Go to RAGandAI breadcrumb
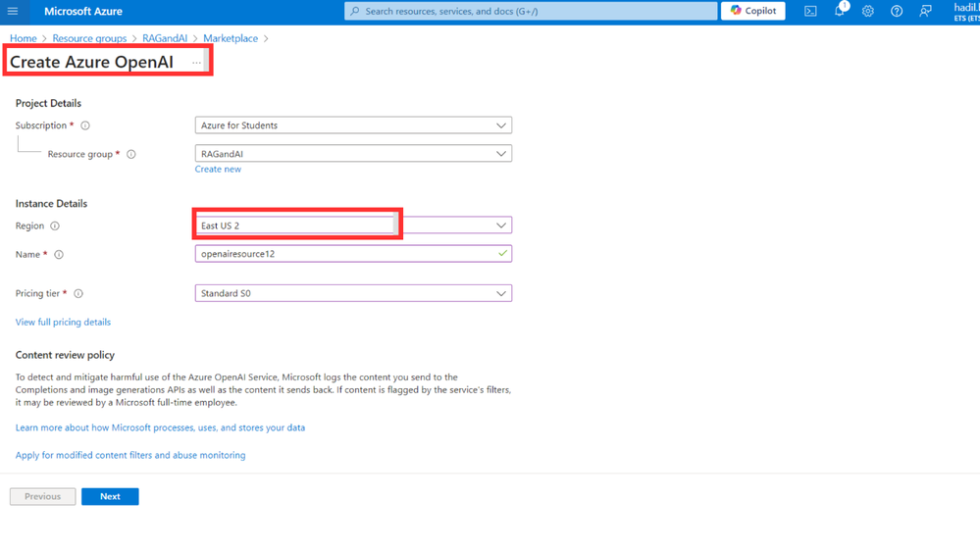This screenshot has height=551, width=980. click(x=165, y=38)
